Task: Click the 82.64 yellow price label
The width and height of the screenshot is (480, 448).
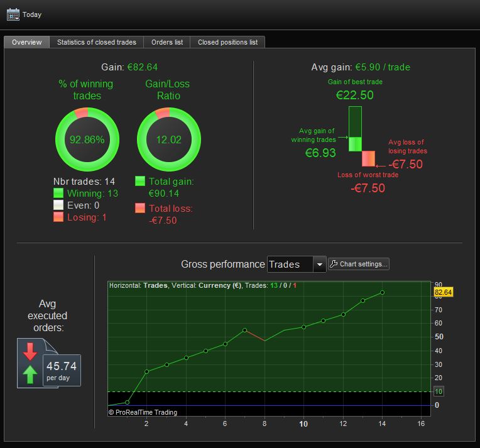Action: (444, 292)
